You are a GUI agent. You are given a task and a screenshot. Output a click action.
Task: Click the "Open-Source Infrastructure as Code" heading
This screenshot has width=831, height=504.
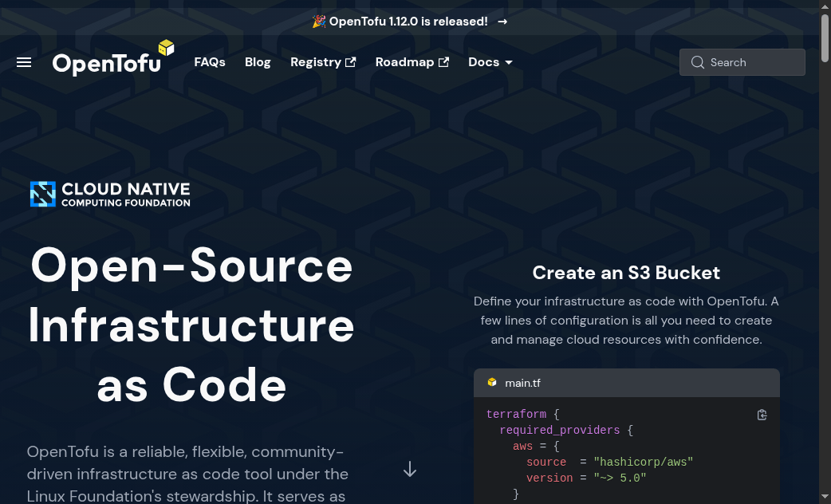191,325
